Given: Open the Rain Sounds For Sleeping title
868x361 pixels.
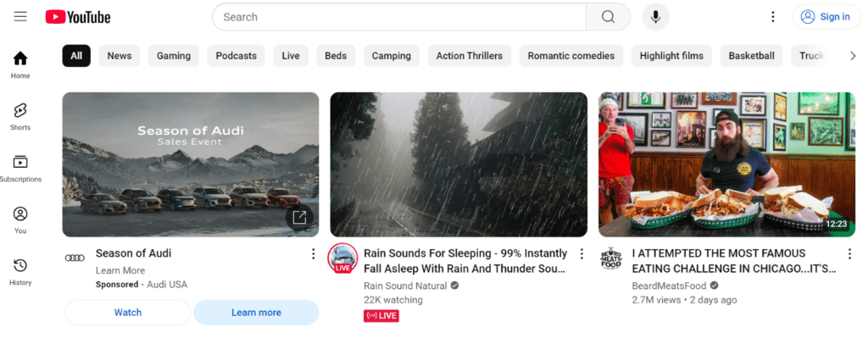Looking at the screenshot, I should [x=465, y=261].
